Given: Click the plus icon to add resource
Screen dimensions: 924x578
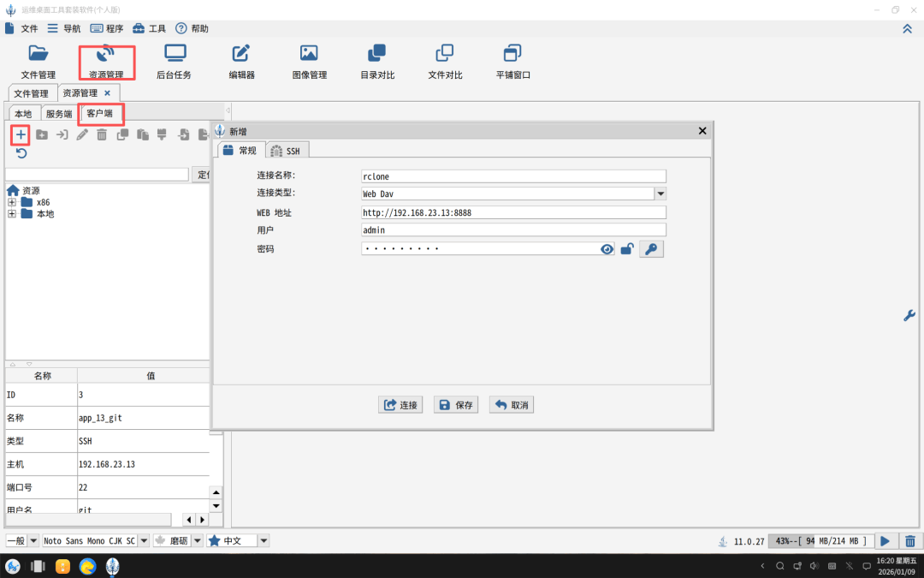Looking at the screenshot, I should 21,135.
